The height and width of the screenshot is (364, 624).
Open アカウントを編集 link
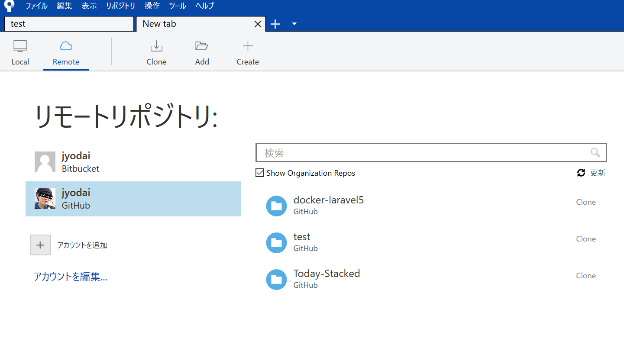pyautogui.click(x=70, y=277)
